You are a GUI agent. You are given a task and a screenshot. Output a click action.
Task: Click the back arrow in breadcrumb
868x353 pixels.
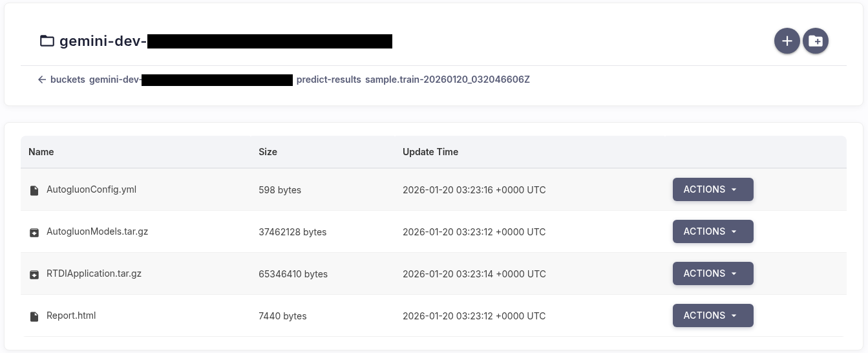coord(42,80)
